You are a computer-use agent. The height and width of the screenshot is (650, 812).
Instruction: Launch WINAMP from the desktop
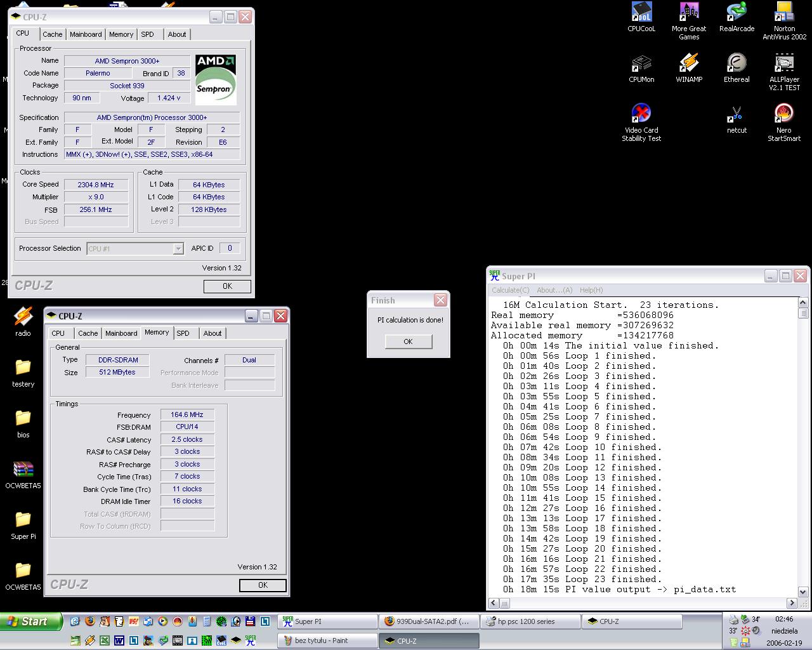[x=689, y=63]
